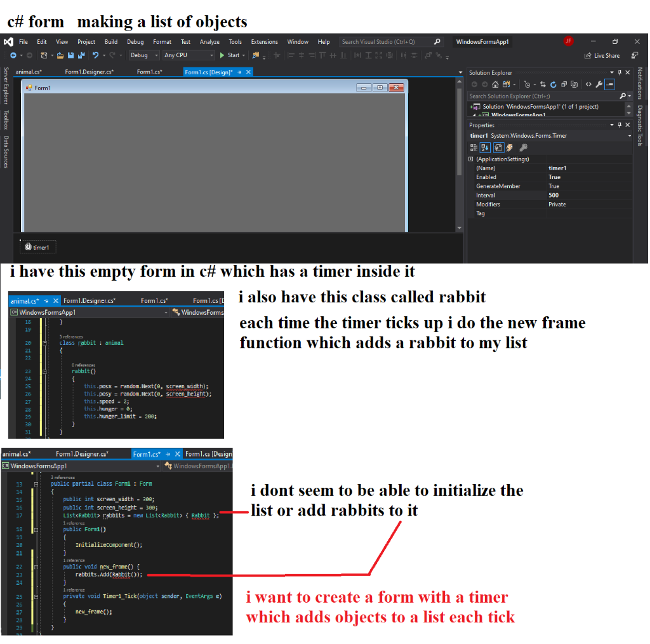
Task: Click the Alphabetical sort icon in Properties panel
Action: point(486,147)
